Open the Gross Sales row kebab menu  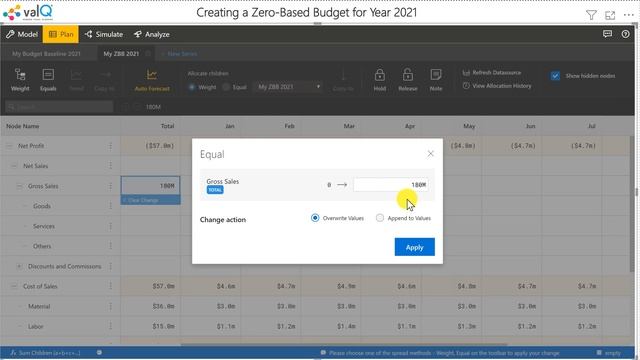(x=110, y=186)
